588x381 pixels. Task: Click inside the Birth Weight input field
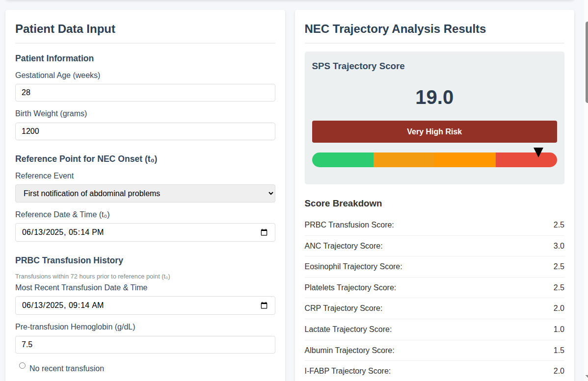[x=145, y=131]
